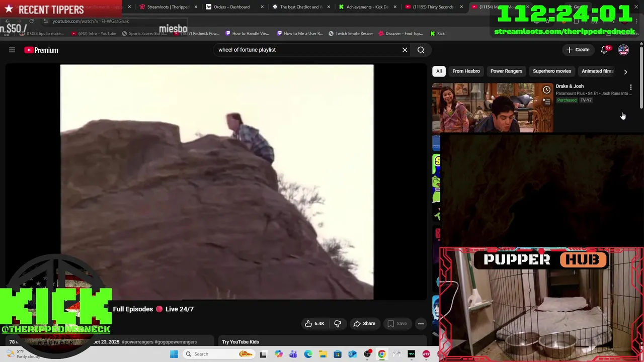Open Discover - Find Top bookmark
Screen dimensions: 644x362
click(400, 33)
